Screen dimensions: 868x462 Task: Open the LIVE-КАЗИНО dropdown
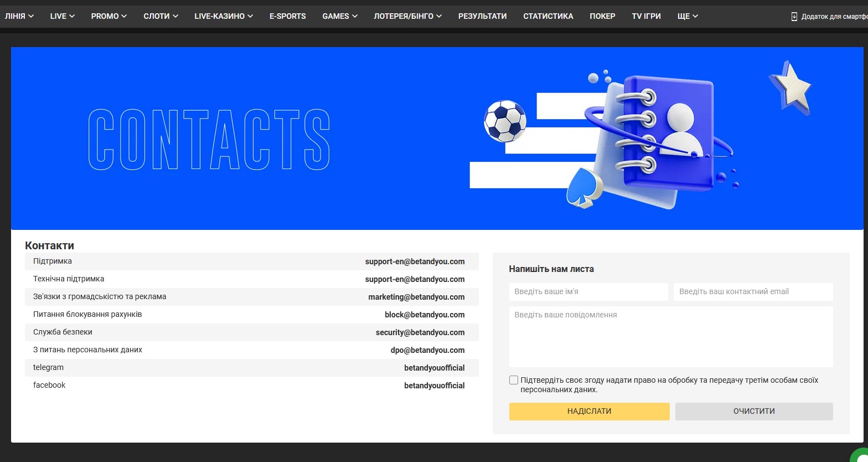click(224, 16)
